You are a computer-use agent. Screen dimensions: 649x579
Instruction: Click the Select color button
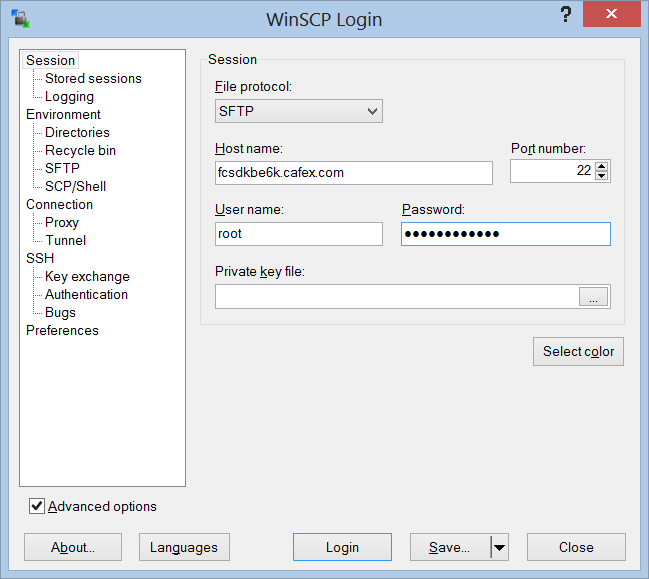[x=578, y=351]
